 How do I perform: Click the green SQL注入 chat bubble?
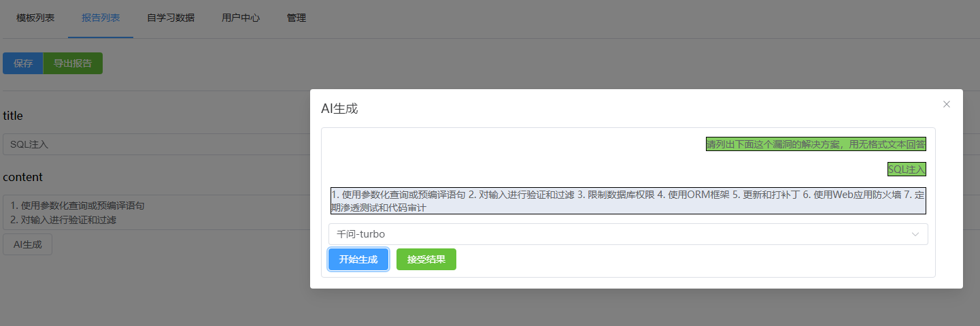click(907, 169)
